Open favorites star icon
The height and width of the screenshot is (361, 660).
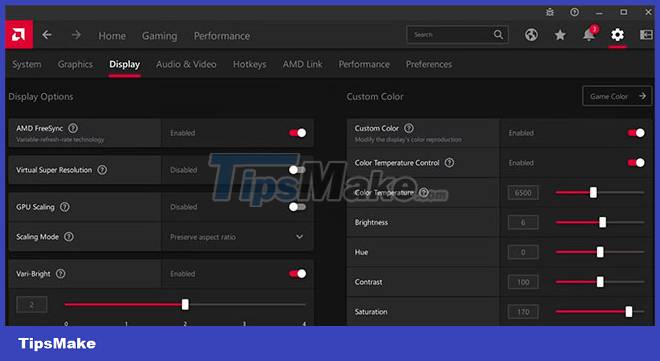tap(560, 35)
